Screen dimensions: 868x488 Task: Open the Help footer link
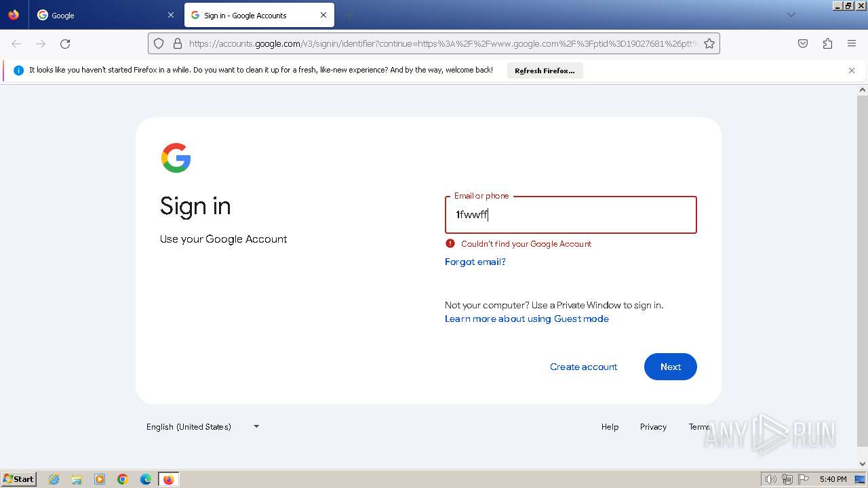tap(610, 426)
